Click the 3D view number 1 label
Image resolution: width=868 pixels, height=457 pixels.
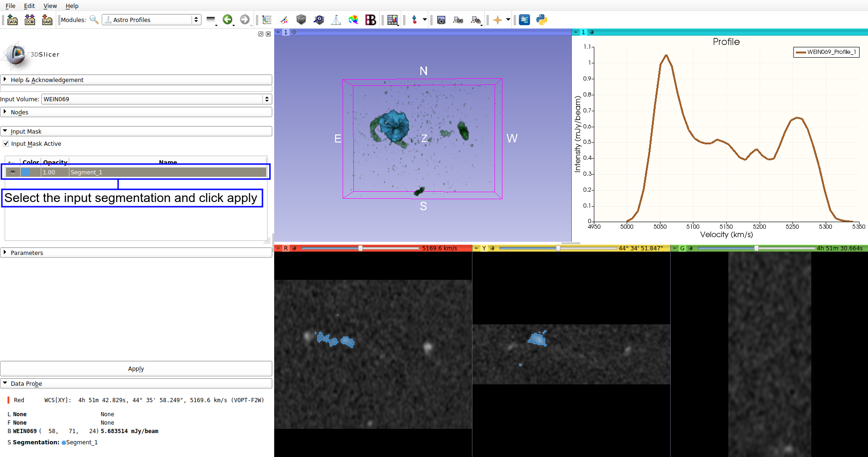(286, 32)
